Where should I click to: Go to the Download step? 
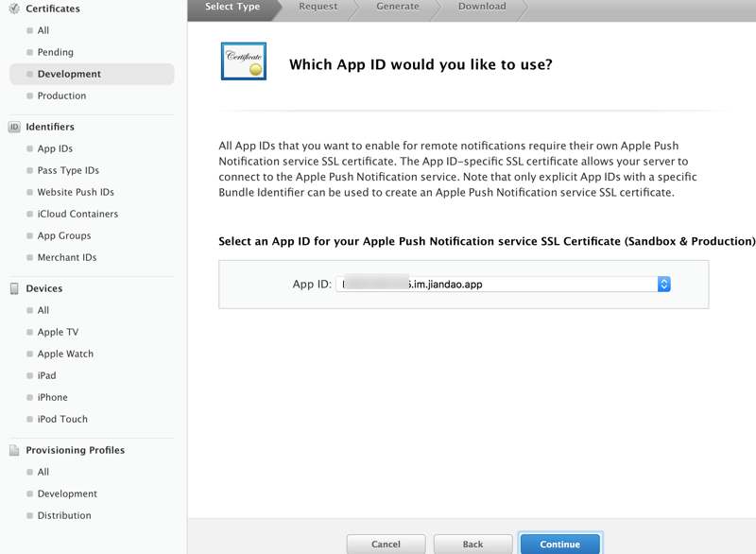(x=482, y=7)
